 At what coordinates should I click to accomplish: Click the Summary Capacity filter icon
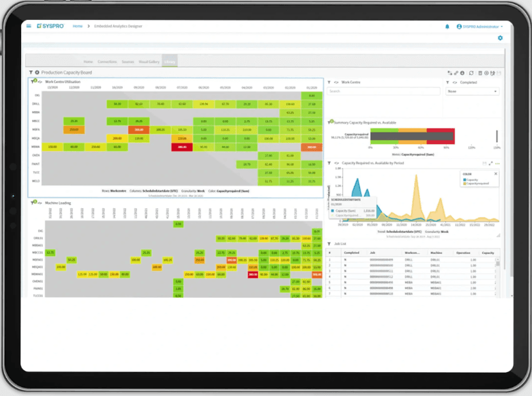(x=331, y=122)
